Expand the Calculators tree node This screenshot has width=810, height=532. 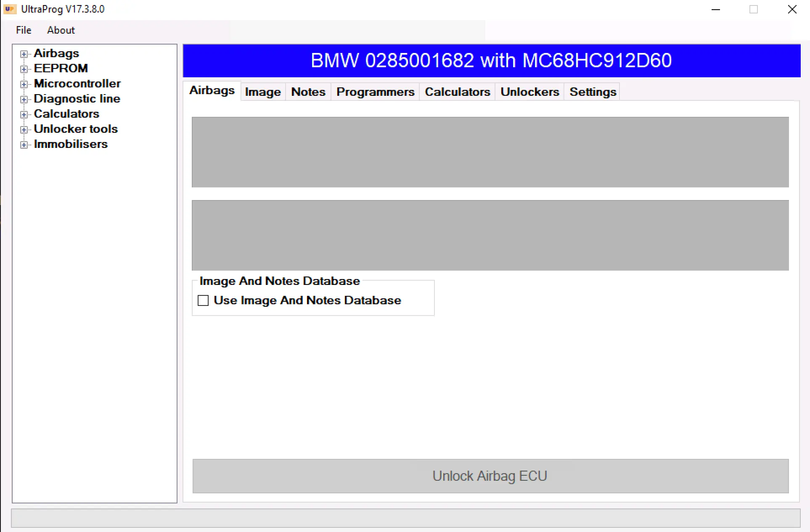[24, 114]
